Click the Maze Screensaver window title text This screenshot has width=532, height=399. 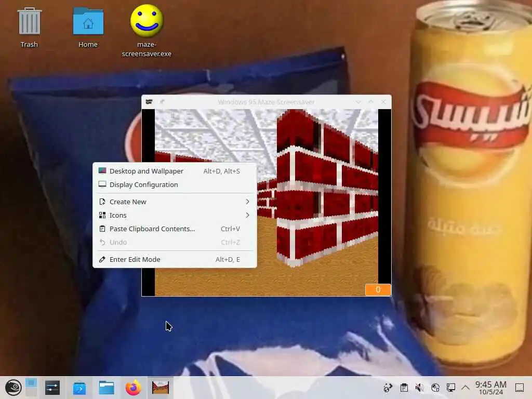point(266,102)
